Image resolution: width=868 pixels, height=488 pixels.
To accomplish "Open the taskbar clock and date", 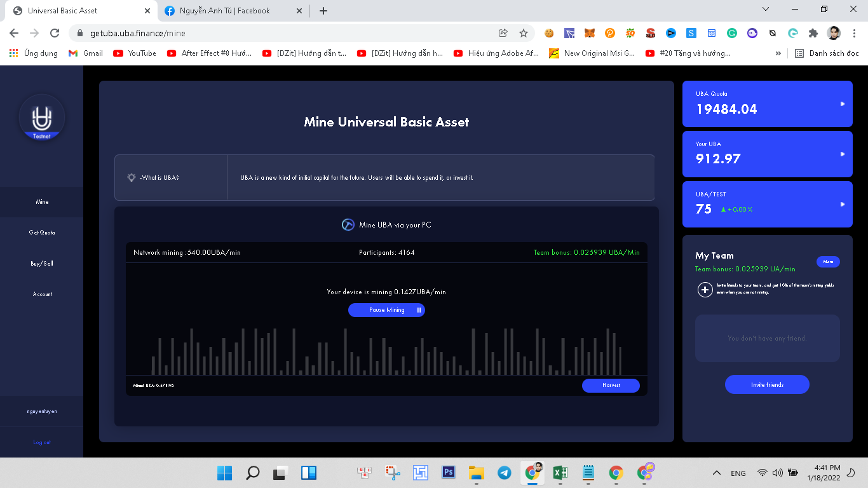I will click(x=824, y=472).
